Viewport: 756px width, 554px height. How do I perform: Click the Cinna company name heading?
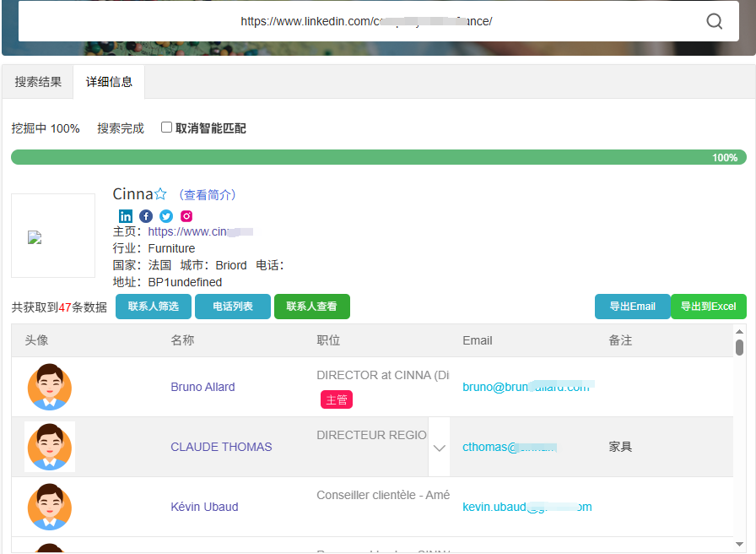coord(132,194)
